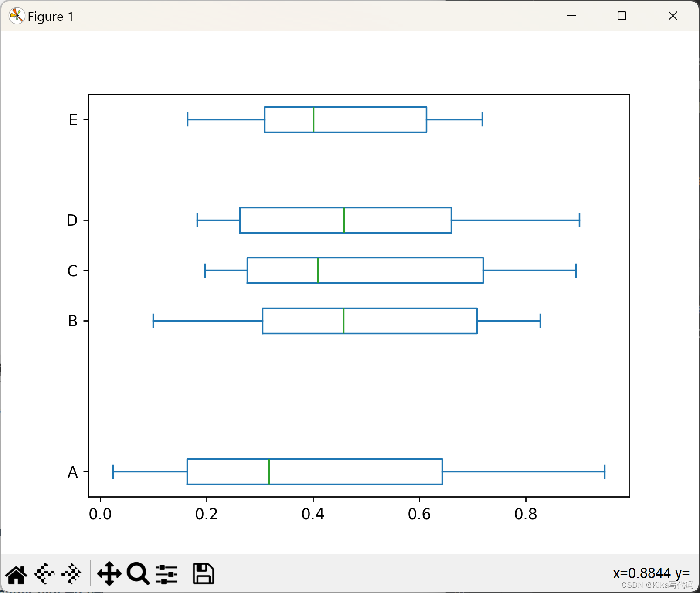Click the green median line of box C
This screenshot has width=700, height=593.
tap(318, 271)
